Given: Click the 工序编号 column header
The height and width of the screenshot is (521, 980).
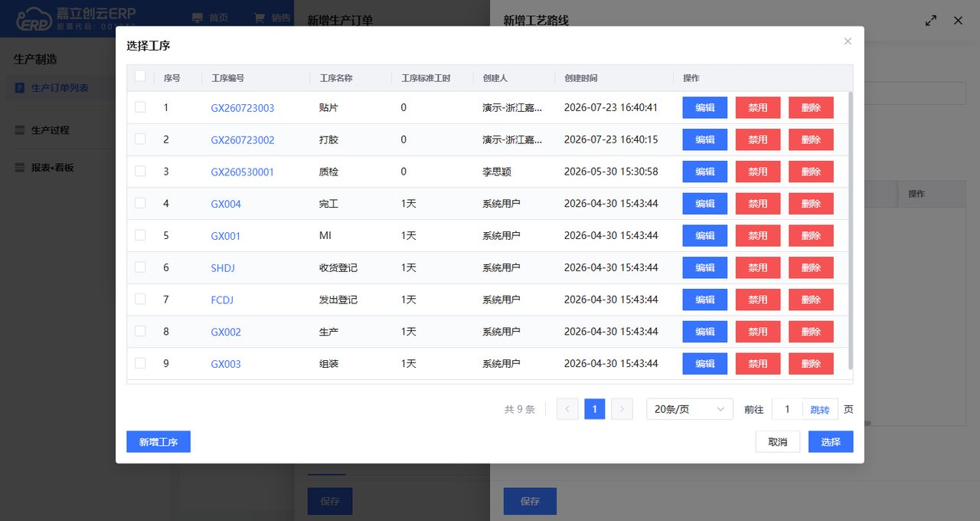Looking at the screenshot, I should coord(228,78).
